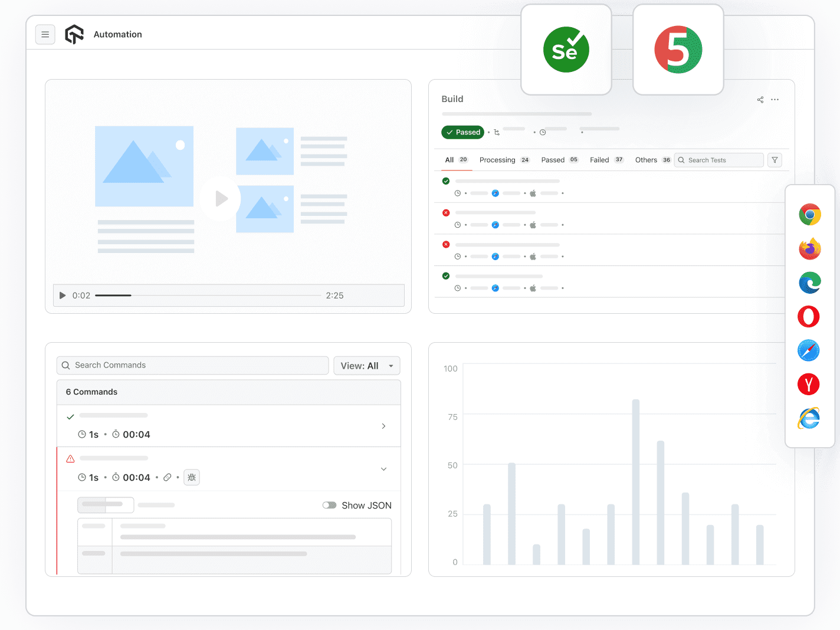840x630 pixels.
Task: Switch to the Failed tab
Action: [601, 159]
